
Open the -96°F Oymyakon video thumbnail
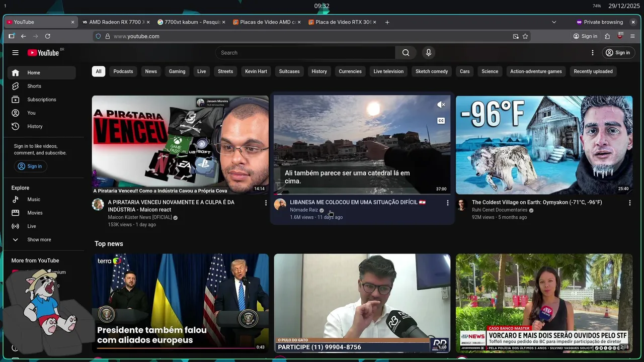(x=544, y=145)
